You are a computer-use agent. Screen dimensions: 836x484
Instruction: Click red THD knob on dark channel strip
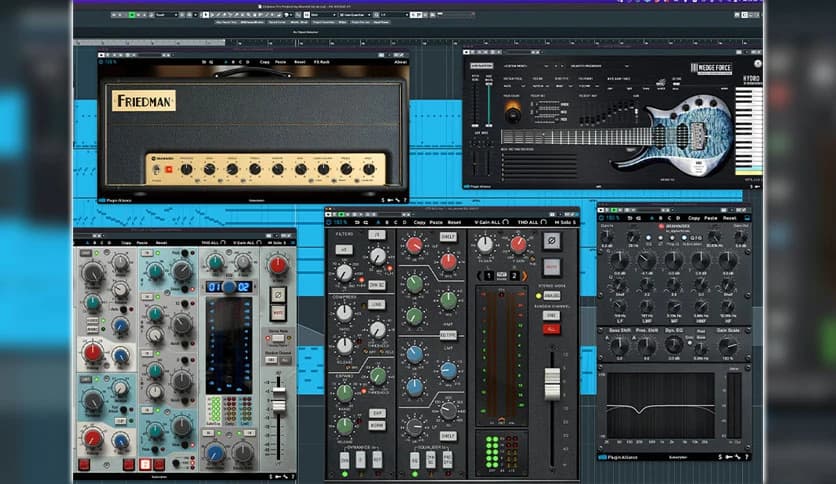518,244
